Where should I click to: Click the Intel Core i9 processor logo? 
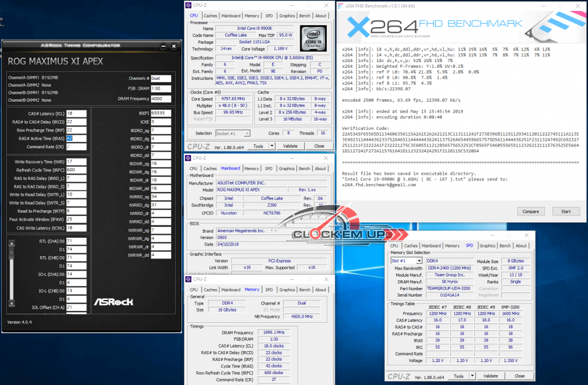[313, 38]
